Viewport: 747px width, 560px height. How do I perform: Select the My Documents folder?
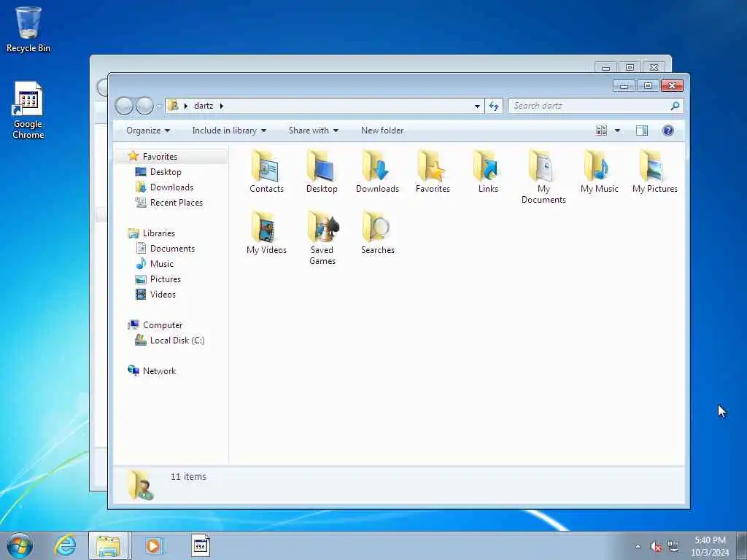[543, 176]
